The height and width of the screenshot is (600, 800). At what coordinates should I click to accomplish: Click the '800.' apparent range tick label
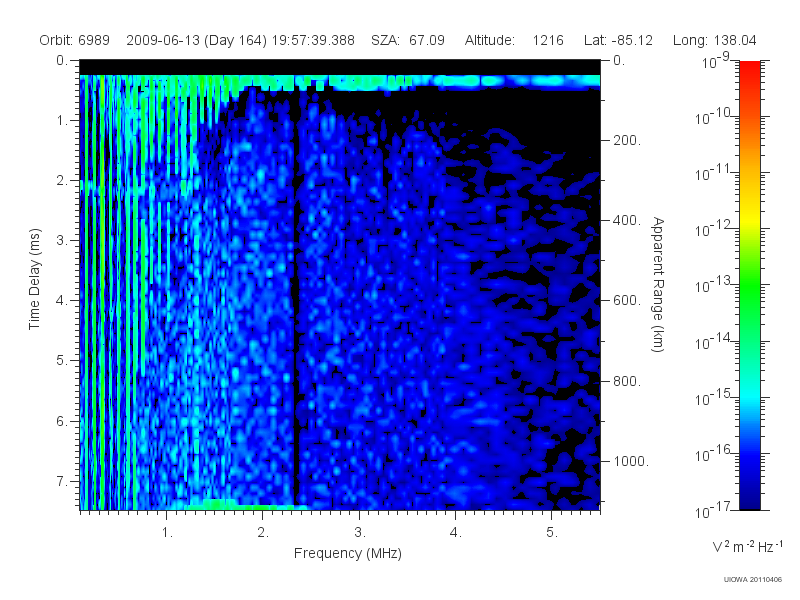tap(626, 381)
